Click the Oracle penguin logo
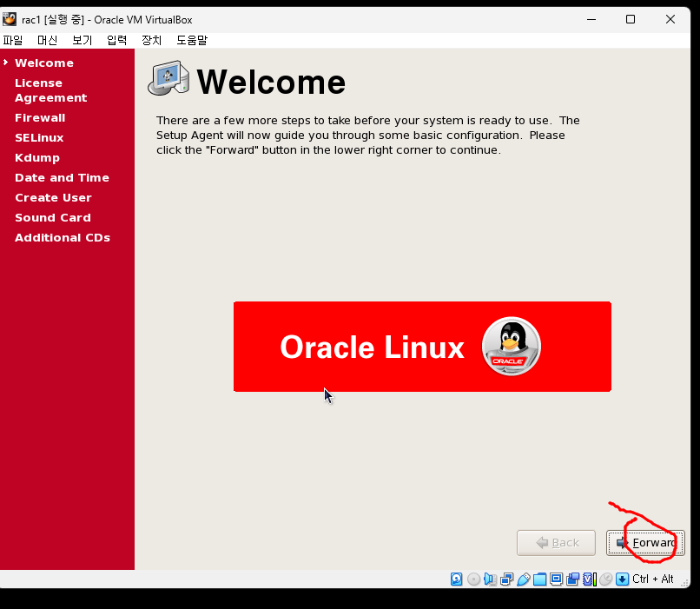 coord(512,347)
